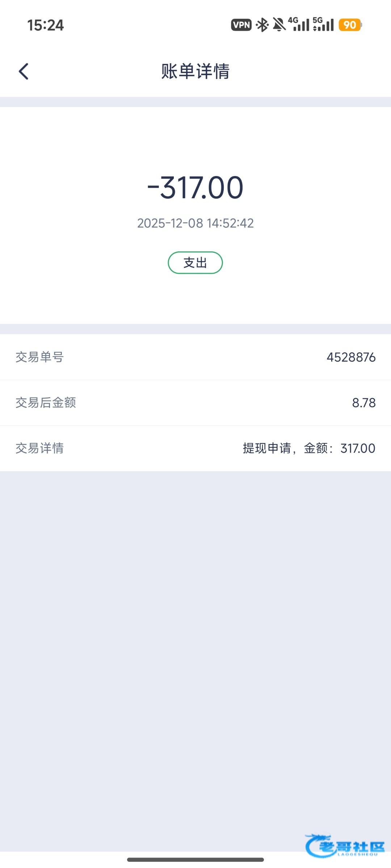
Task: Tap the large -317.00 amount
Action: [195, 187]
